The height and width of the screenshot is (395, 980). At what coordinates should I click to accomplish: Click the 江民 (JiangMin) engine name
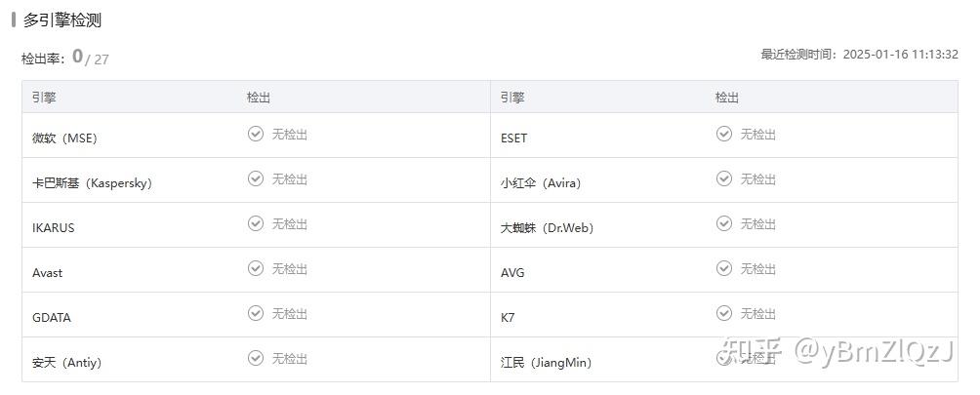[546, 363]
